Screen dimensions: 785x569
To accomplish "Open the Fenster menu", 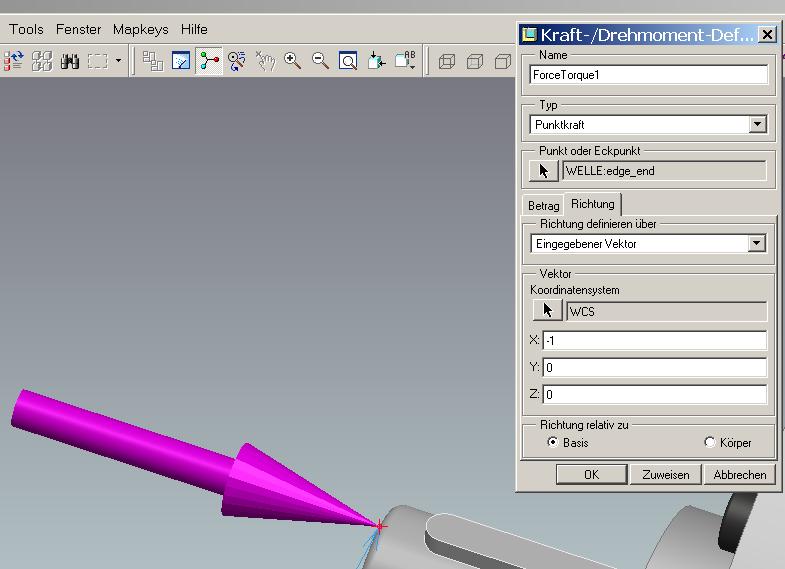I will pos(78,30).
